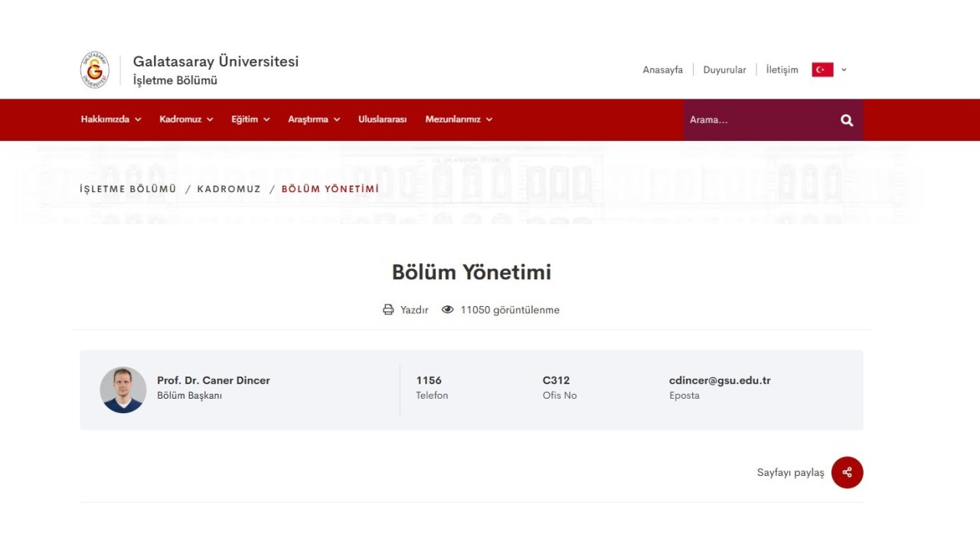Expand the Kadromuz dropdown menu
The image size is (980, 551).
(x=186, y=119)
